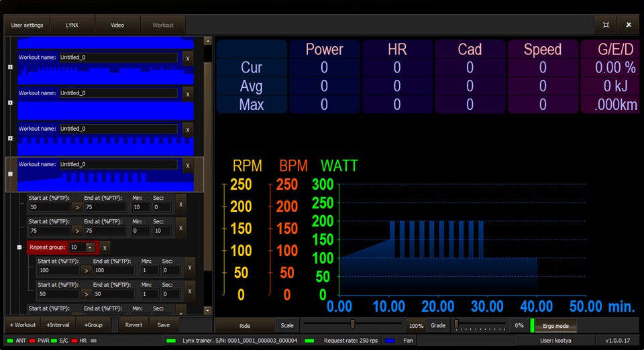Click the green ANT status indicator
The image size is (644, 350).
point(10,341)
